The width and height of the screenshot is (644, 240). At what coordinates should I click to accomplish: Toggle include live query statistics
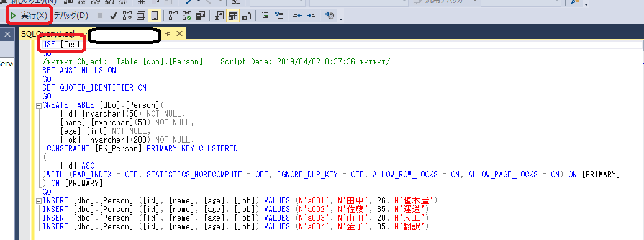click(x=187, y=16)
